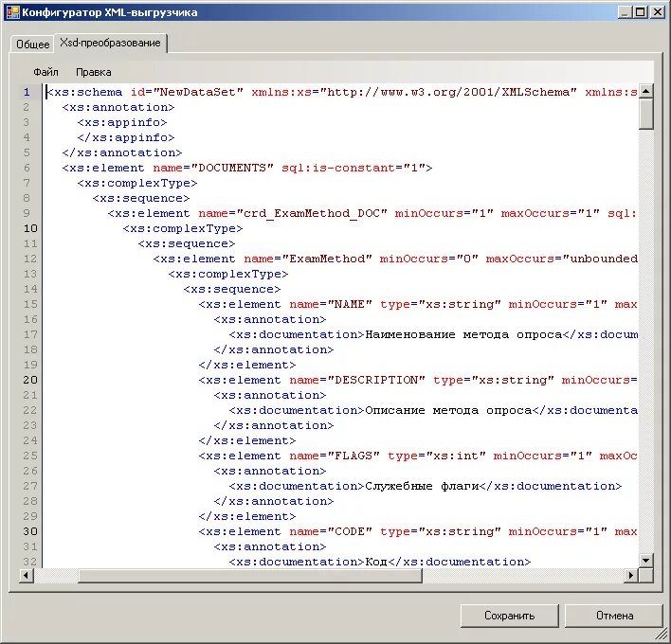Close the Конфигуратор XML-выгрузчика window

coord(657,12)
